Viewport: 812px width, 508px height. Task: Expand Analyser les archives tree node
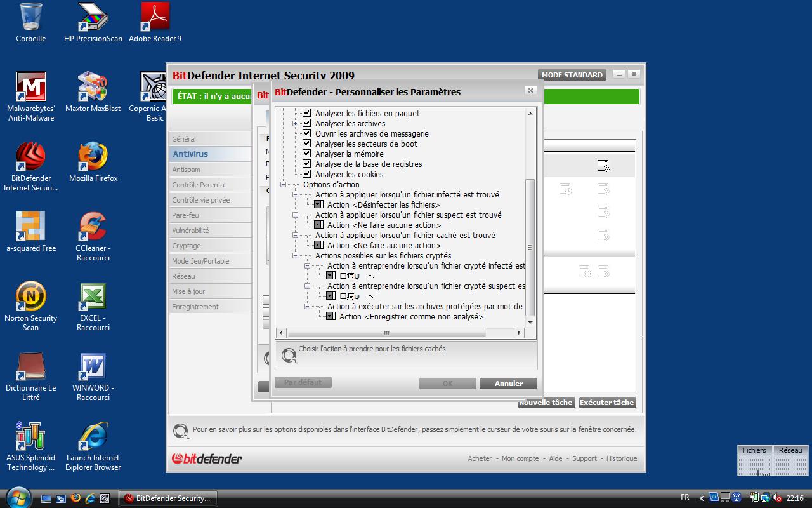point(296,123)
